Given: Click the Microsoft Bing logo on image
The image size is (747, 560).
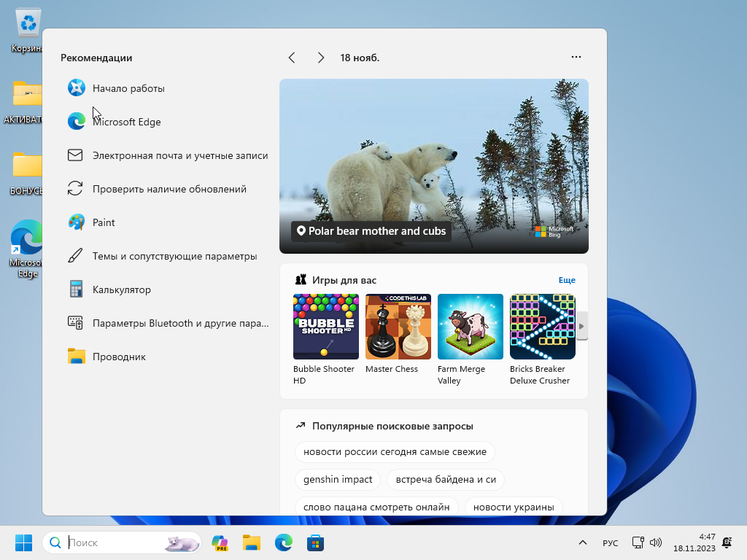Looking at the screenshot, I should point(554,231).
